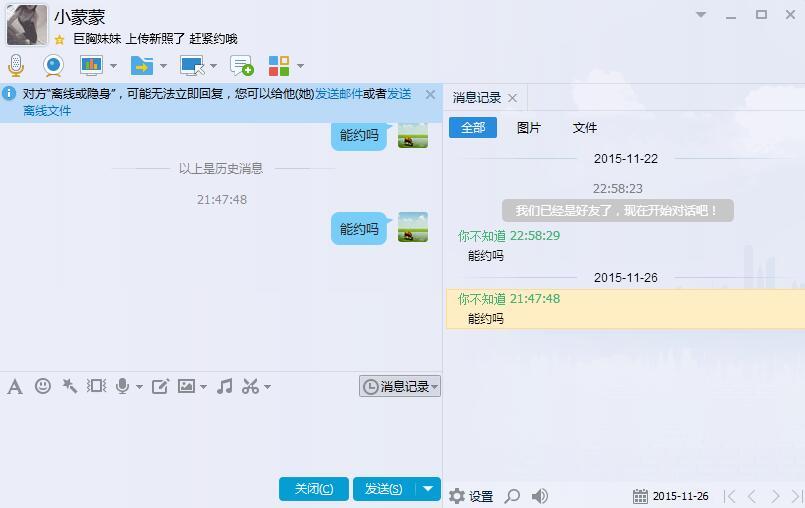This screenshot has height=508, width=805.
Task: Click the 关闭(C) button
Action: coord(314,488)
